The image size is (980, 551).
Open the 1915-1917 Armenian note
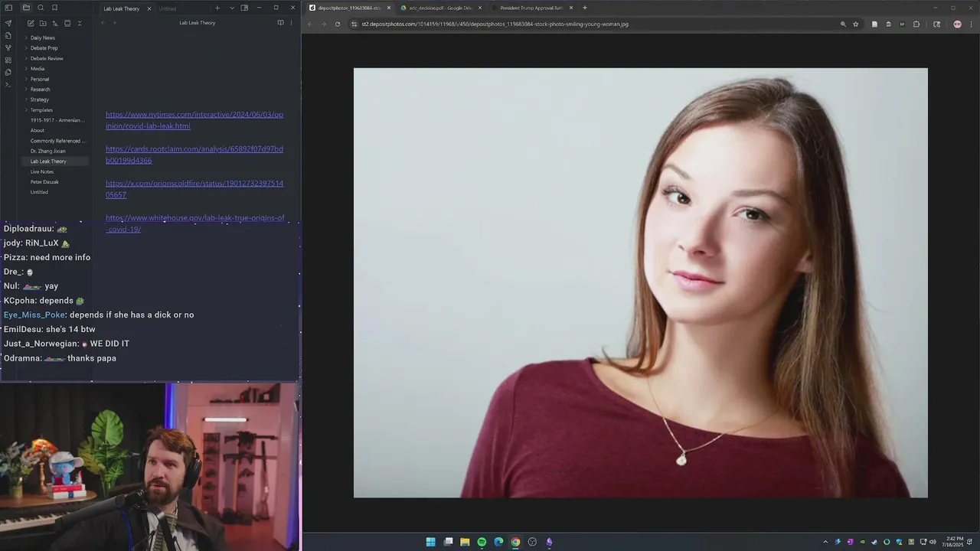[x=56, y=120]
